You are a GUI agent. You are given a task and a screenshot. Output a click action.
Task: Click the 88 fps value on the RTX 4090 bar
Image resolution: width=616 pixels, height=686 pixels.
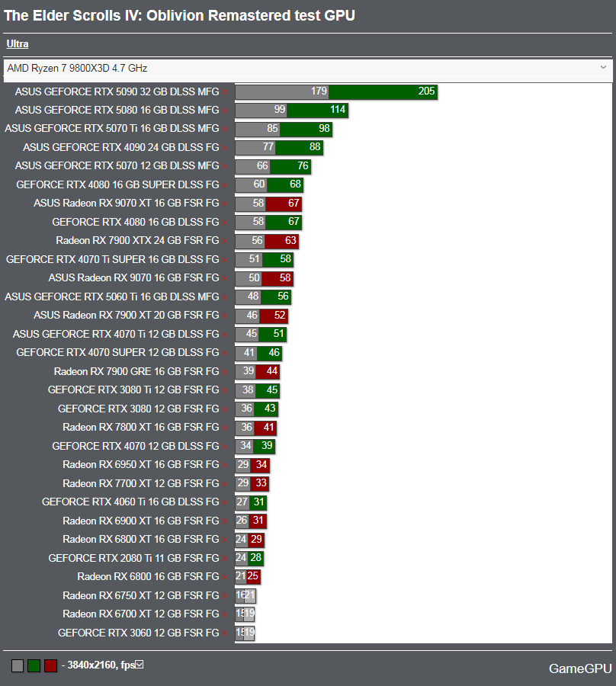(x=315, y=146)
